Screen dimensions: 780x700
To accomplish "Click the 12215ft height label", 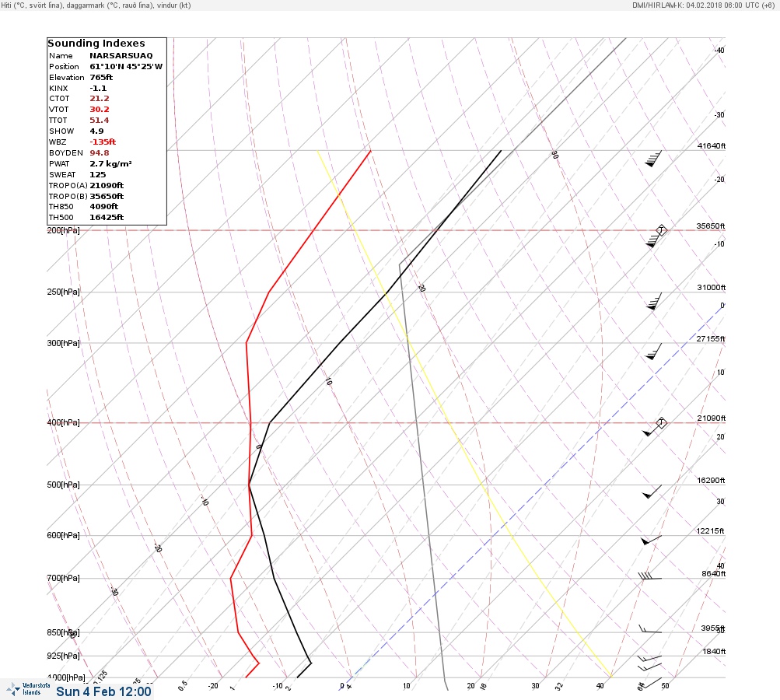I will pyautogui.click(x=710, y=531).
